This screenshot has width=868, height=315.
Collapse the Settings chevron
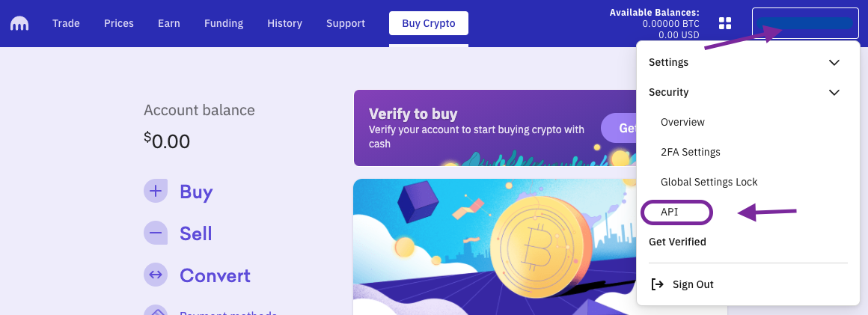click(834, 63)
